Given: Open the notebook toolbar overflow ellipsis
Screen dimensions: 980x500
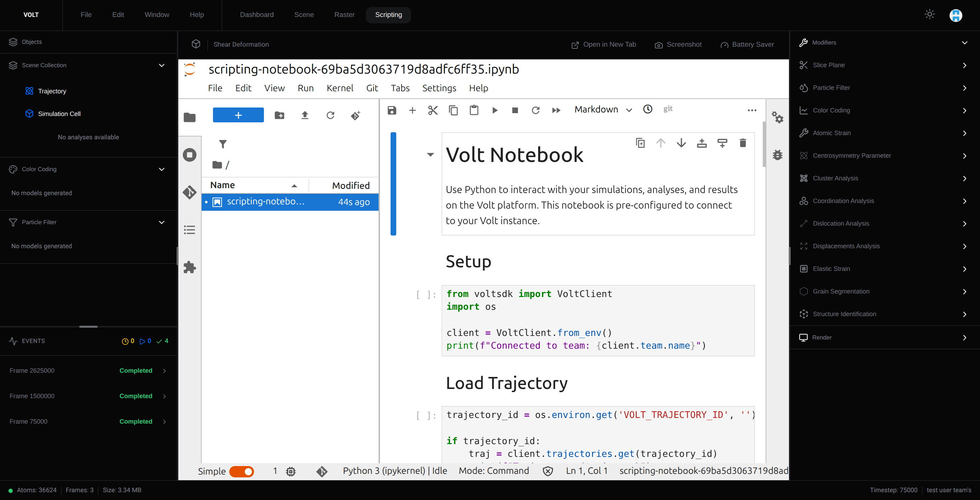Looking at the screenshot, I should tap(752, 110).
